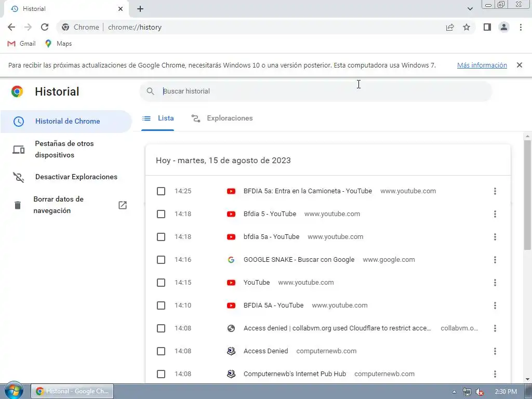
Task: Open the profile avatar menu
Action: (x=504, y=27)
